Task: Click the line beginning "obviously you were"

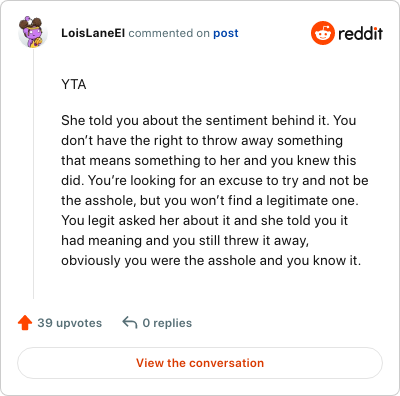Action: tap(211, 260)
